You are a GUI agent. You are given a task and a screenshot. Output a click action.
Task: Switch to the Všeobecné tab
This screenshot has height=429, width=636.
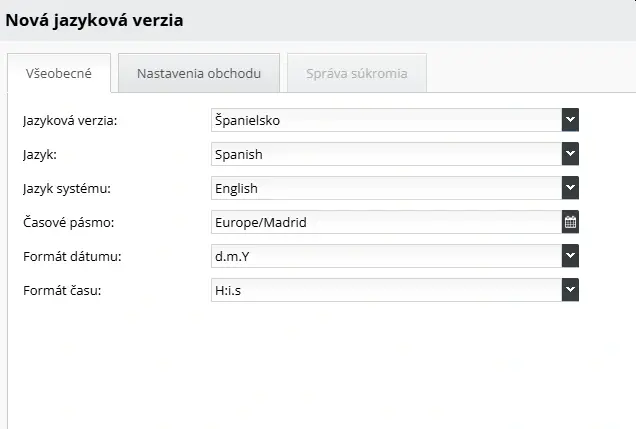coord(58,74)
